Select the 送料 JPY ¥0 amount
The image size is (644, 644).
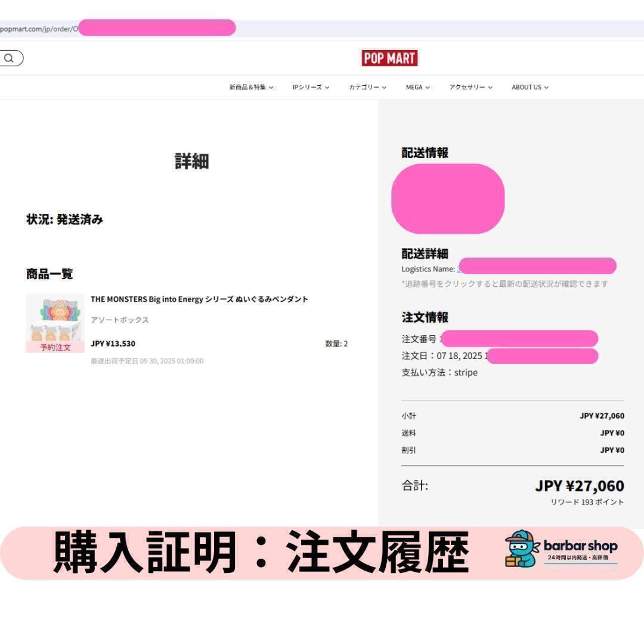612,433
